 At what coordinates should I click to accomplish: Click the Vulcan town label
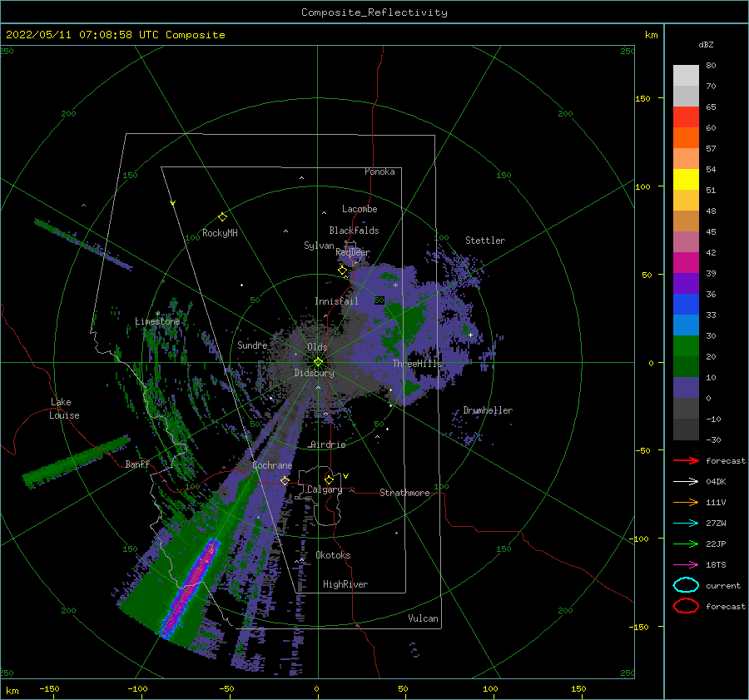(424, 618)
